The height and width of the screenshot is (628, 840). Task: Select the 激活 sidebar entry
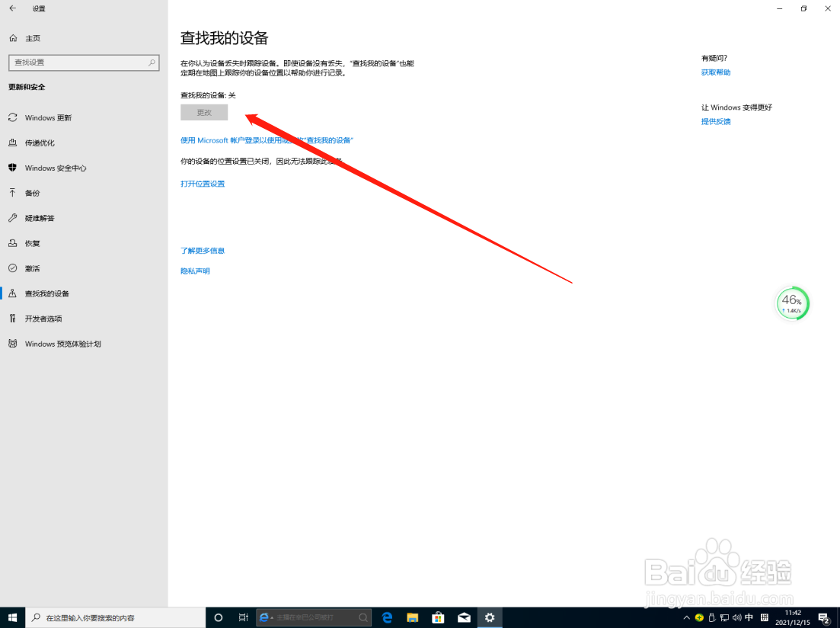click(x=34, y=268)
